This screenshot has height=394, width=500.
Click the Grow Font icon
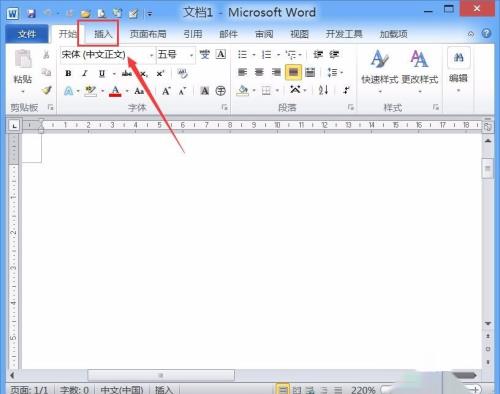pyautogui.click(x=166, y=91)
